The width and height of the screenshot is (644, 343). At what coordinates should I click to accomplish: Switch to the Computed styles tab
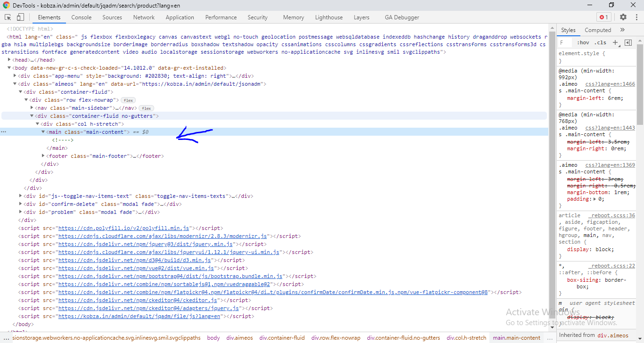598,30
